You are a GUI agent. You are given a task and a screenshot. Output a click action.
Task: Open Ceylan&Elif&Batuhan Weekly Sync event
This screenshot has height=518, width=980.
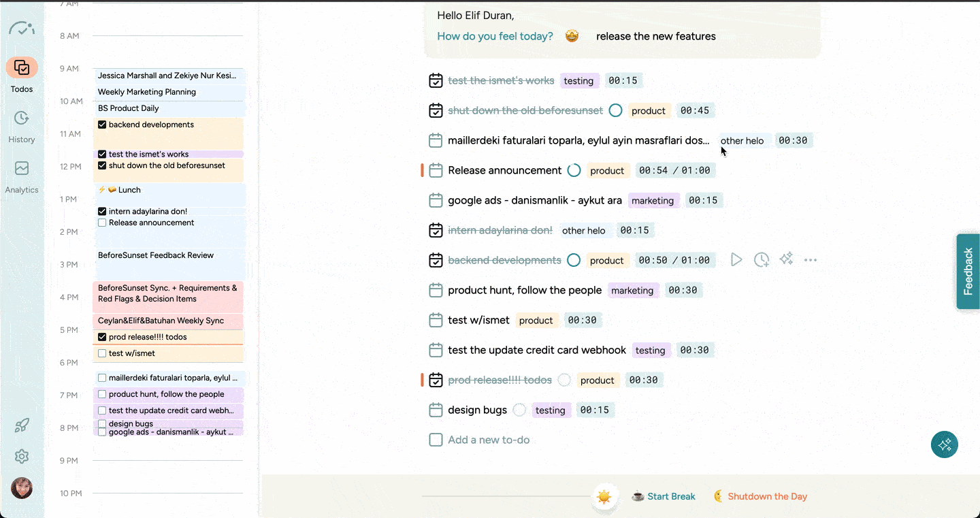pyautogui.click(x=169, y=321)
